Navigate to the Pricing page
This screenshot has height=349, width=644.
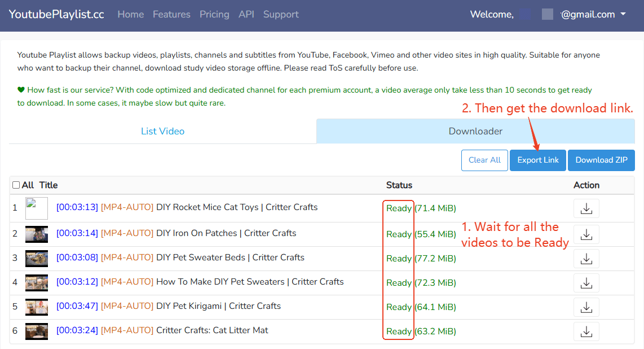214,15
